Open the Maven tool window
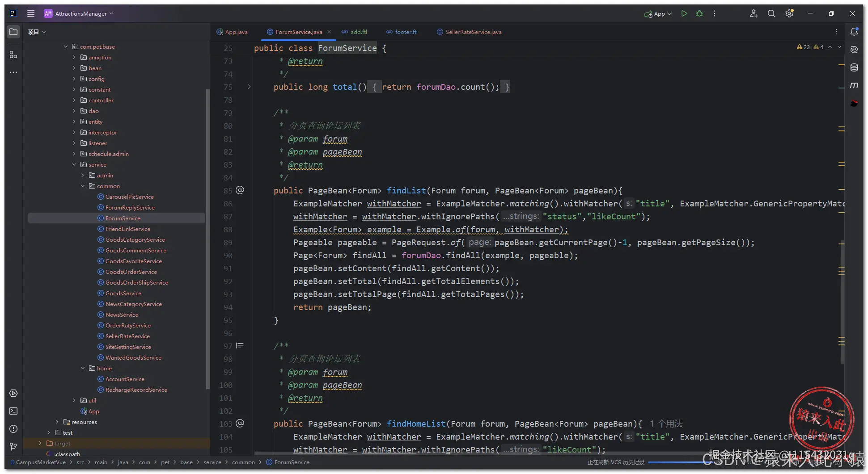This screenshot has width=868, height=474. [x=854, y=85]
